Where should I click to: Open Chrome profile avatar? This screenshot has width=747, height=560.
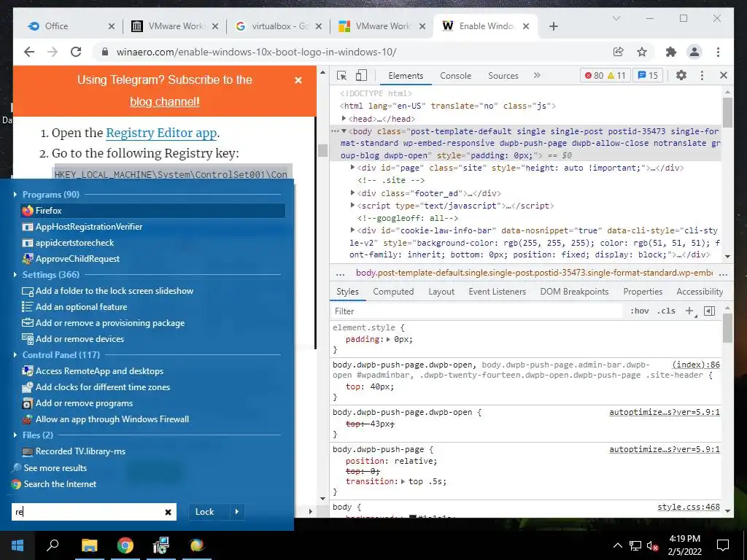point(694,52)
